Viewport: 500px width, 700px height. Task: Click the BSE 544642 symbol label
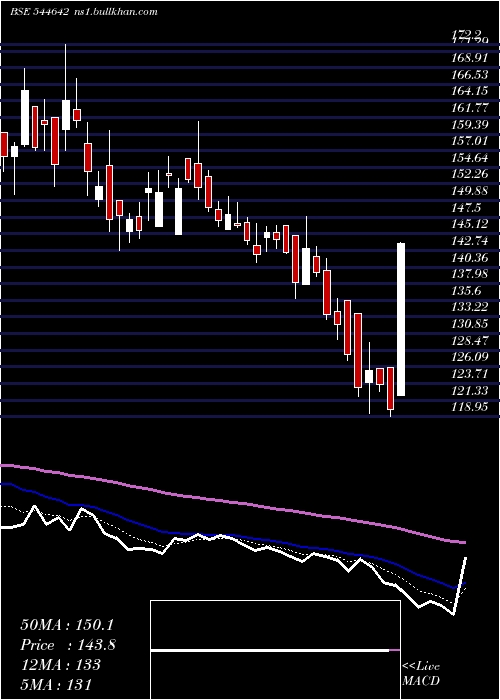point(39,12)
